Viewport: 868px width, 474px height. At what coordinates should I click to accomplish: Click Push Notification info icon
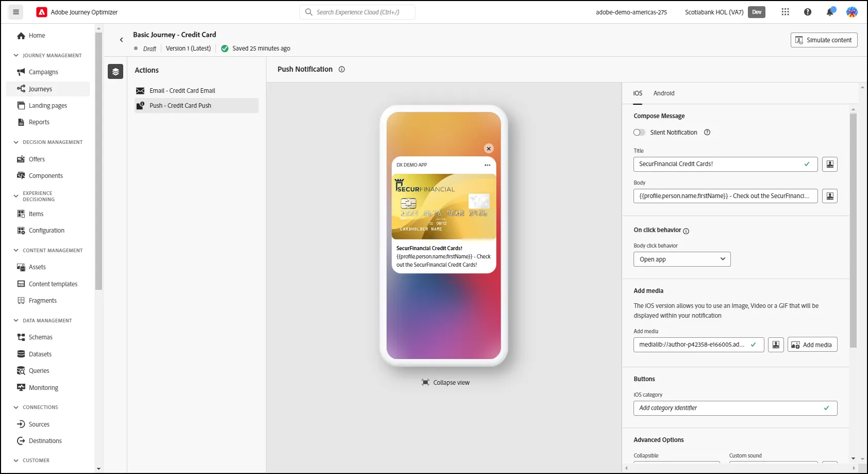click(x=341, y=69)
